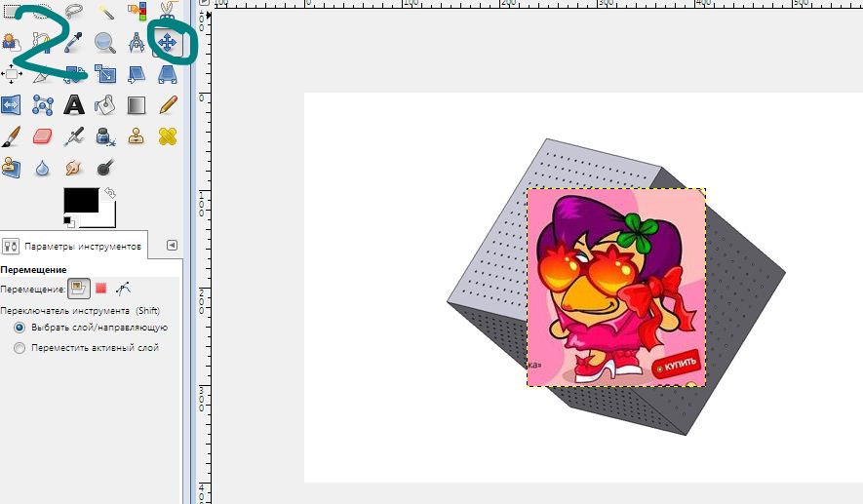Select the Heal bandage tool
Screen dimensions: 863x504
[x=168, y=136]
